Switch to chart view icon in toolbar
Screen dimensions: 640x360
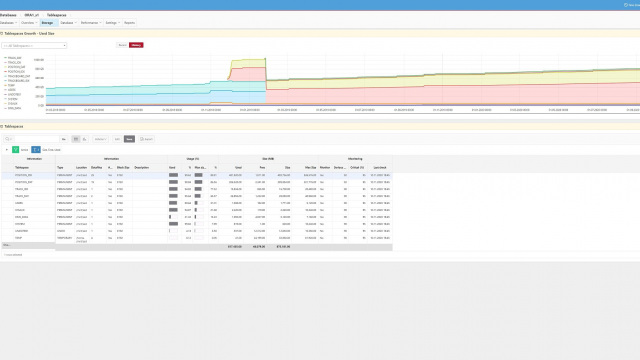coord(84,139)
